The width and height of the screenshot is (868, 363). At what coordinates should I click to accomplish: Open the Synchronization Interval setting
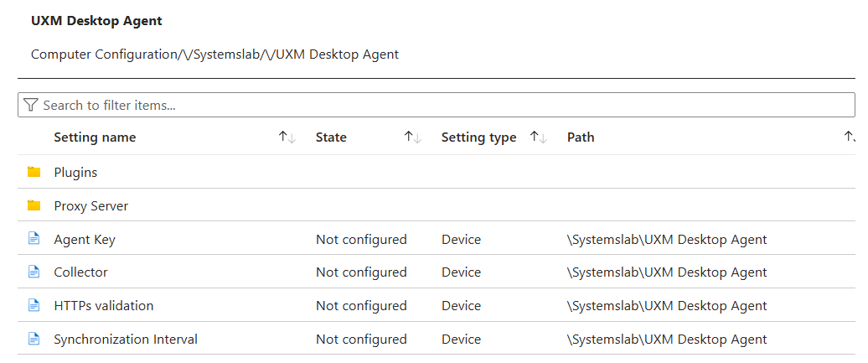[x=126, y=340]
